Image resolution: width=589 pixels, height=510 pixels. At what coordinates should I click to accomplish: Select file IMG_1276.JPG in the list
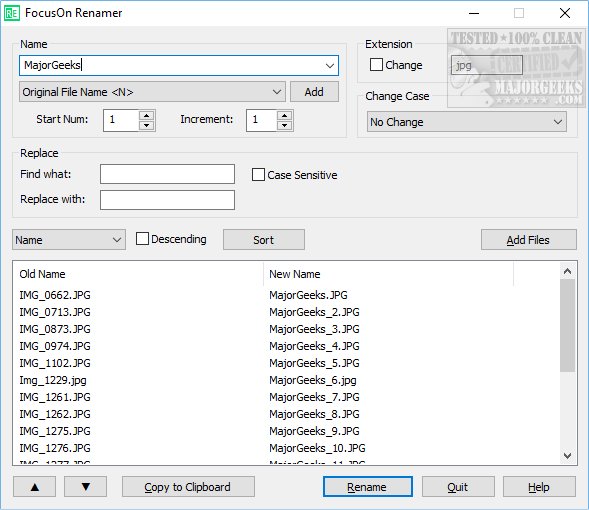(55, 448)
